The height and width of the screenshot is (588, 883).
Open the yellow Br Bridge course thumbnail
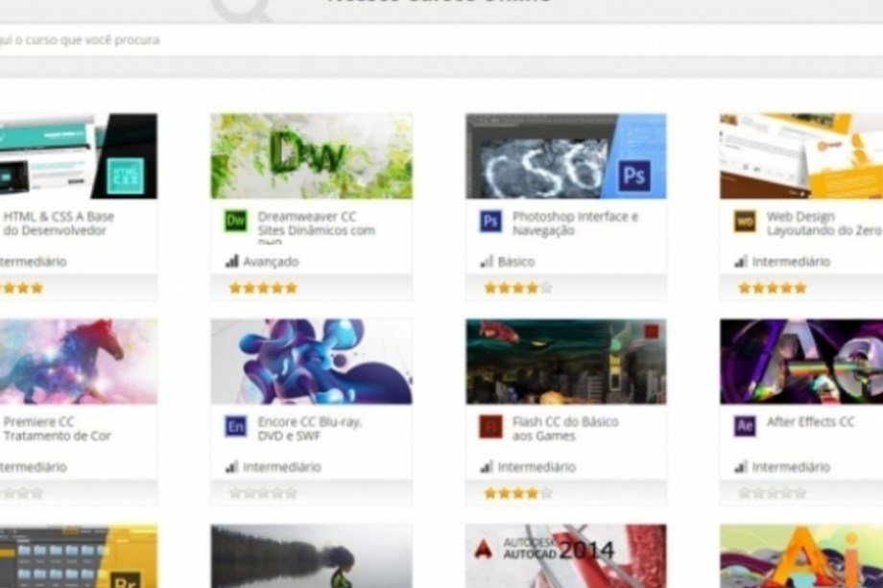click(x=79, y=556)
